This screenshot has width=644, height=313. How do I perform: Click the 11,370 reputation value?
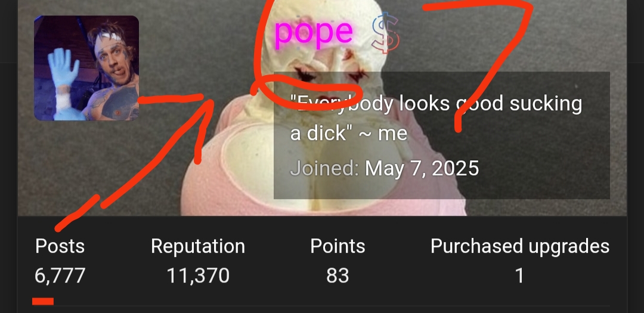point(197,275)
